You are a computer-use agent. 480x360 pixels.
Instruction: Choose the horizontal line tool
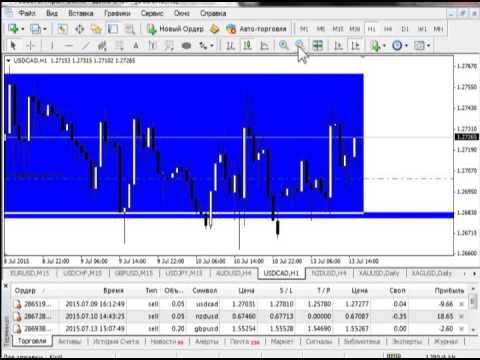point(69,45)
